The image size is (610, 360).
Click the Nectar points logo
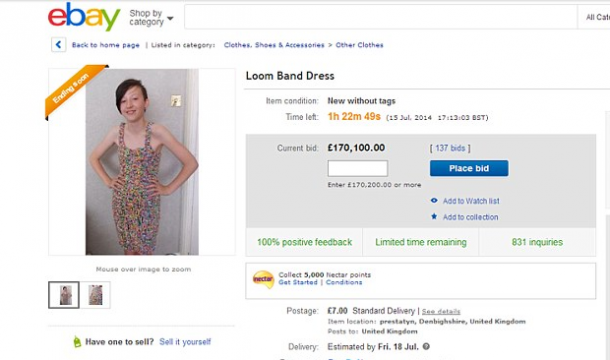click(x=263, y=279)
